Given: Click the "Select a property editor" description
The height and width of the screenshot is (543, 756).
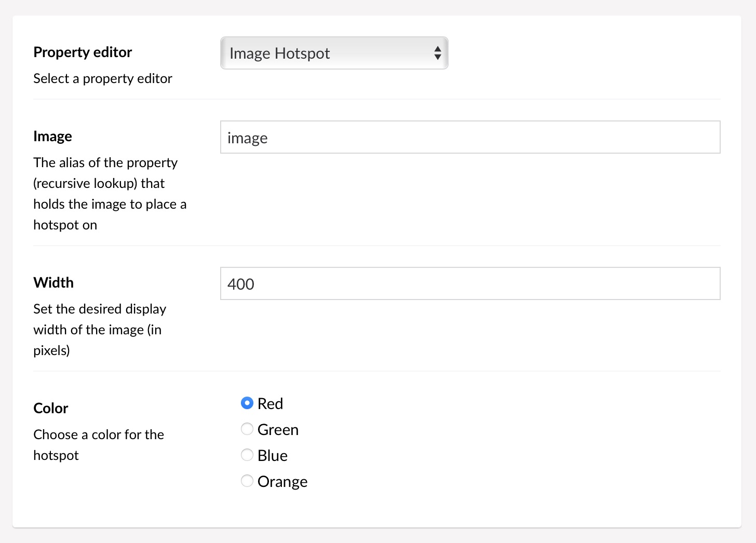Looking at the screenshot, I should [103, 79].
